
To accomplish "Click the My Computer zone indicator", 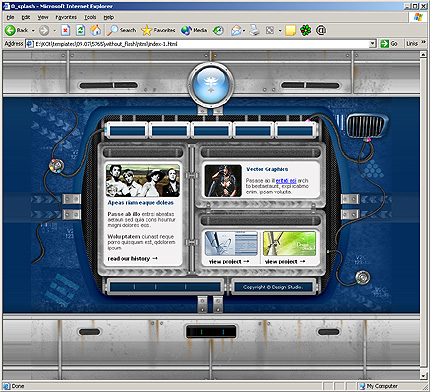I will pyautogui.click(x=378, y=386).
